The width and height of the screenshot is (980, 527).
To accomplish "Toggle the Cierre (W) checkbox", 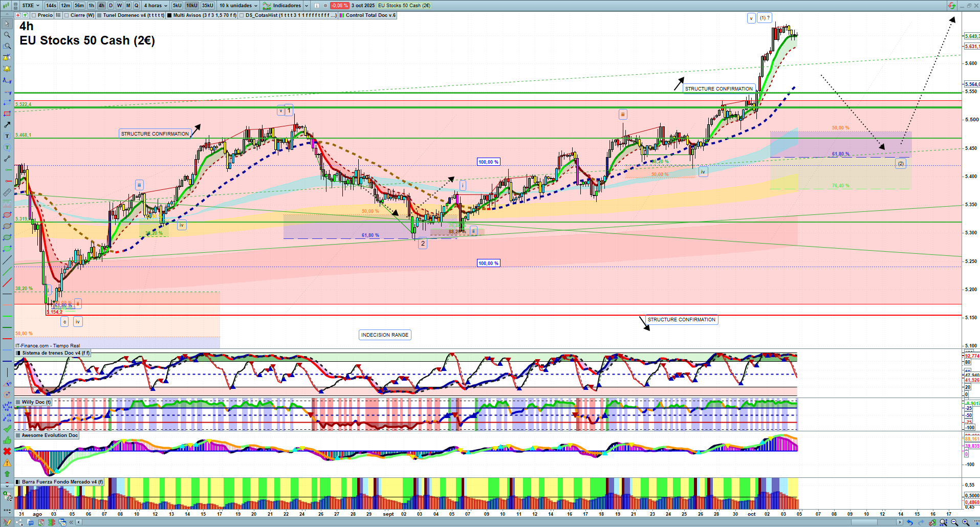I will [67, 15].
